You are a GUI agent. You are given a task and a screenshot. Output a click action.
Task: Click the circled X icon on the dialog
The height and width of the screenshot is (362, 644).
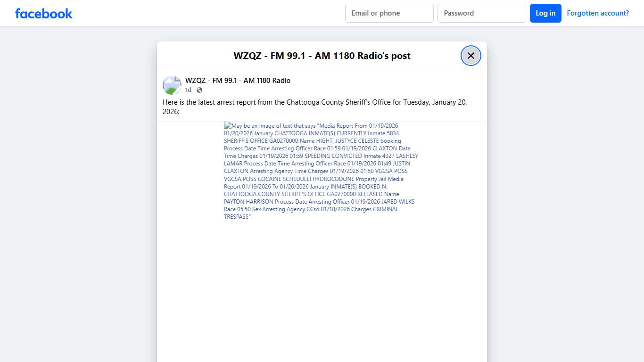click(471, 55)
